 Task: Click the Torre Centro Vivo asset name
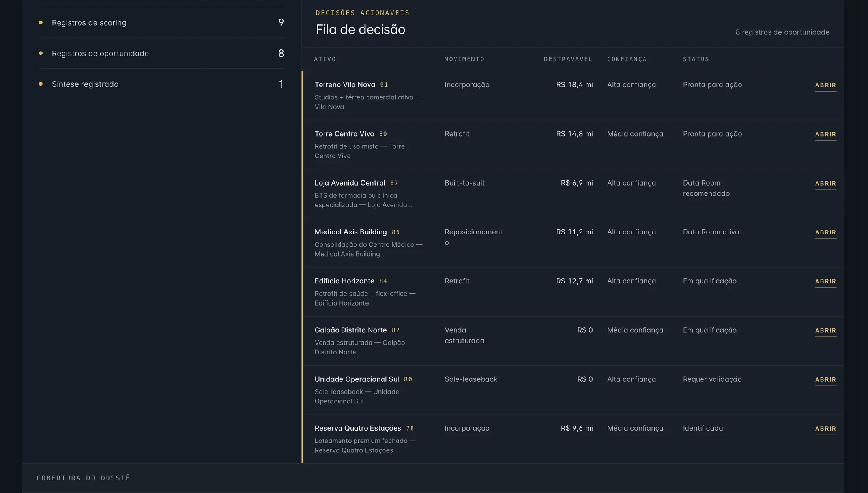344,134
